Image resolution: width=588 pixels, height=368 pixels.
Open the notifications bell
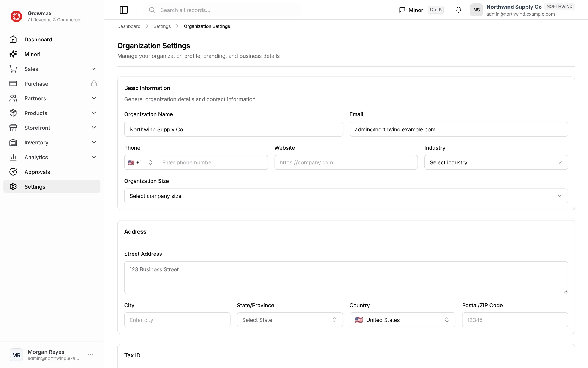(x=458, y=10)
